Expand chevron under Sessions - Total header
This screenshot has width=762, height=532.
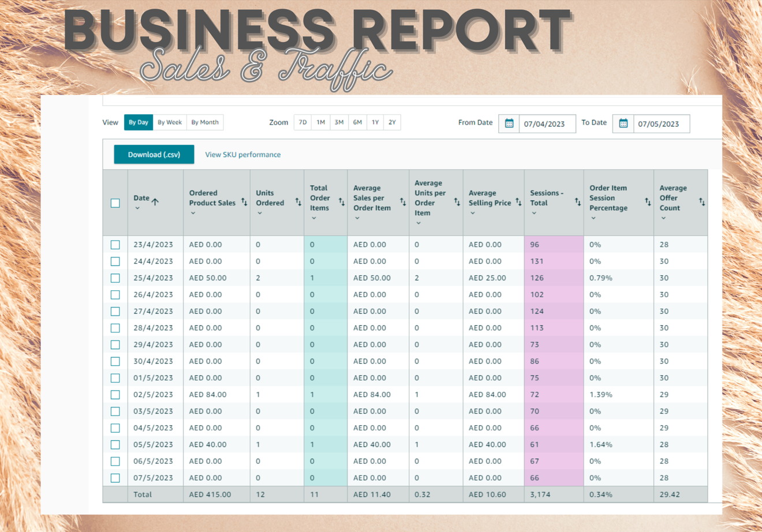(x=534, y=213)
